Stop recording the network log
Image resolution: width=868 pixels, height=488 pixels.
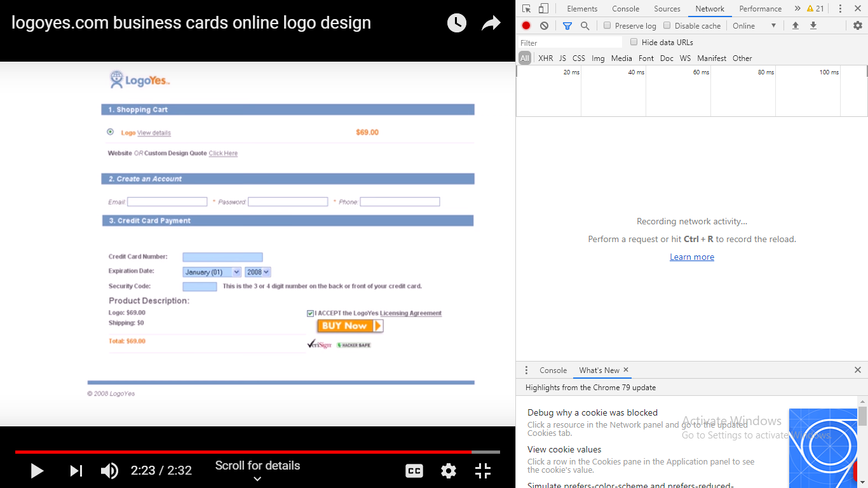526,26
